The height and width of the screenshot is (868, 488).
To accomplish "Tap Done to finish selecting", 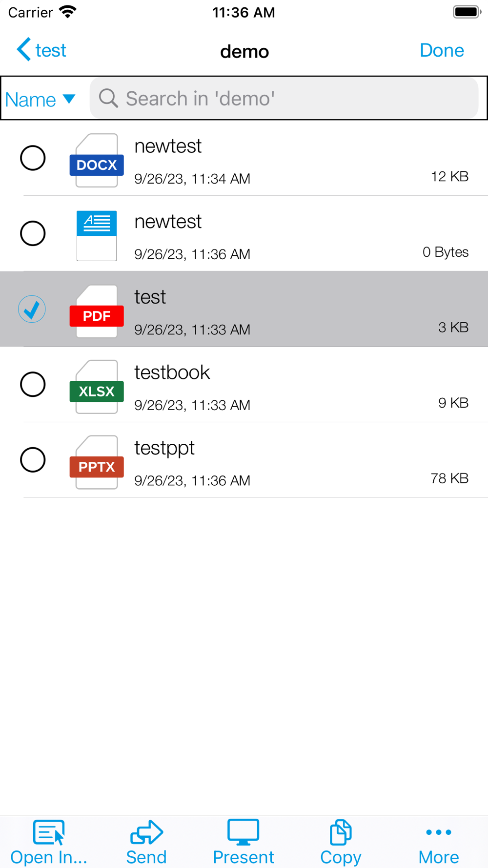I will (441, 50).
